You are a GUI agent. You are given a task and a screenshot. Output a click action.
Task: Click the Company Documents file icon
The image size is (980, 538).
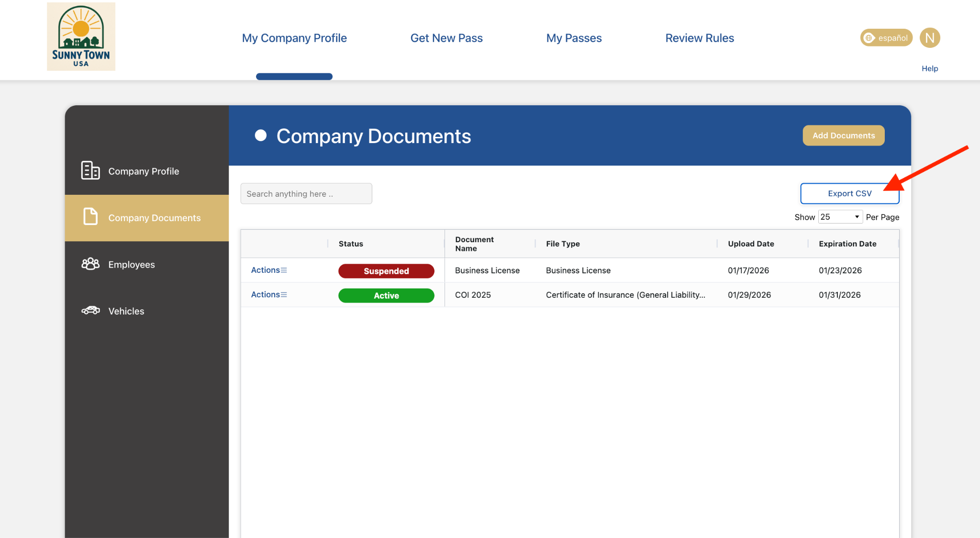(x=90, y=217)
